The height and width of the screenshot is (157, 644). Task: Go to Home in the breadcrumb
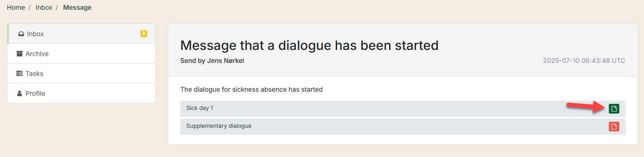coord(16,7)
